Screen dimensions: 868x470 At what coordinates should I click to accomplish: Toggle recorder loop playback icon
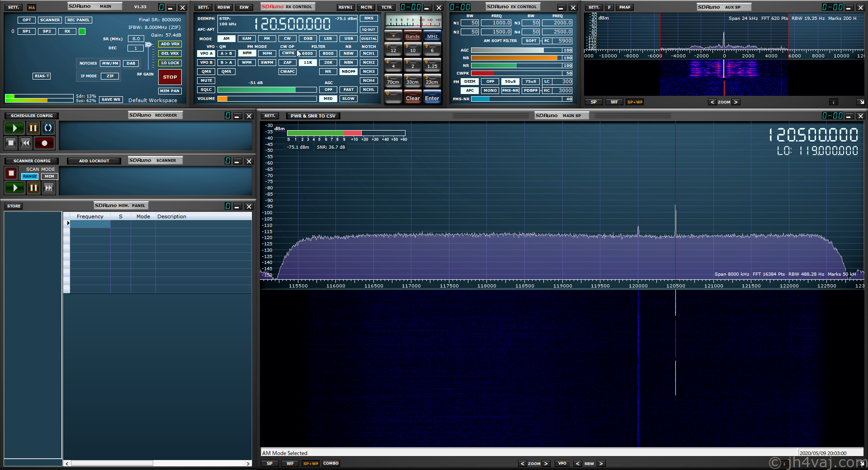tap(48, 128)
